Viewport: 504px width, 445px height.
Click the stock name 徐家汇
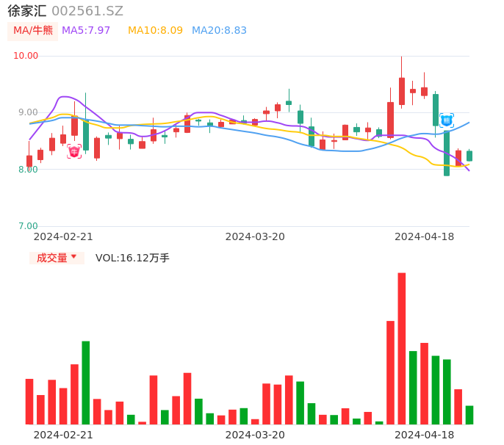click(x=27, y=11)
